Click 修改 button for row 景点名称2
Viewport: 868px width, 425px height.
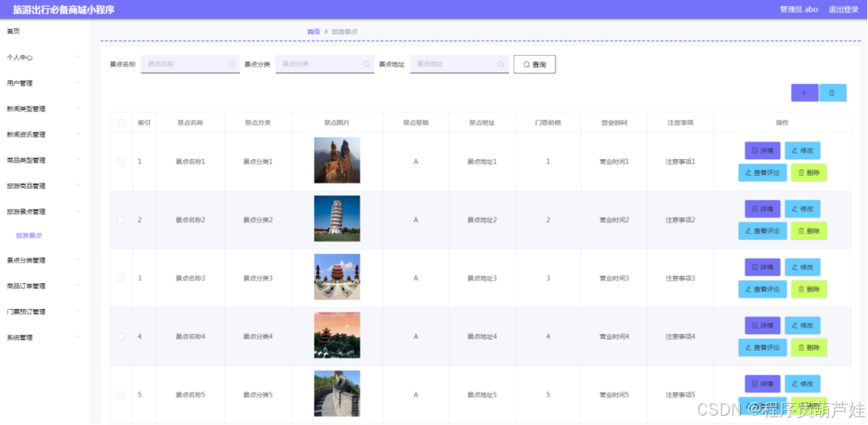pos(802,209)
